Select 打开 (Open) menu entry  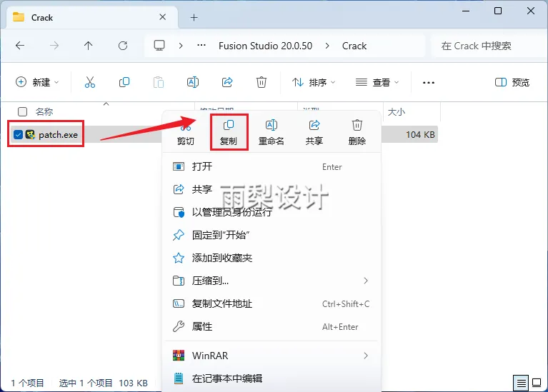coord(272,166)
